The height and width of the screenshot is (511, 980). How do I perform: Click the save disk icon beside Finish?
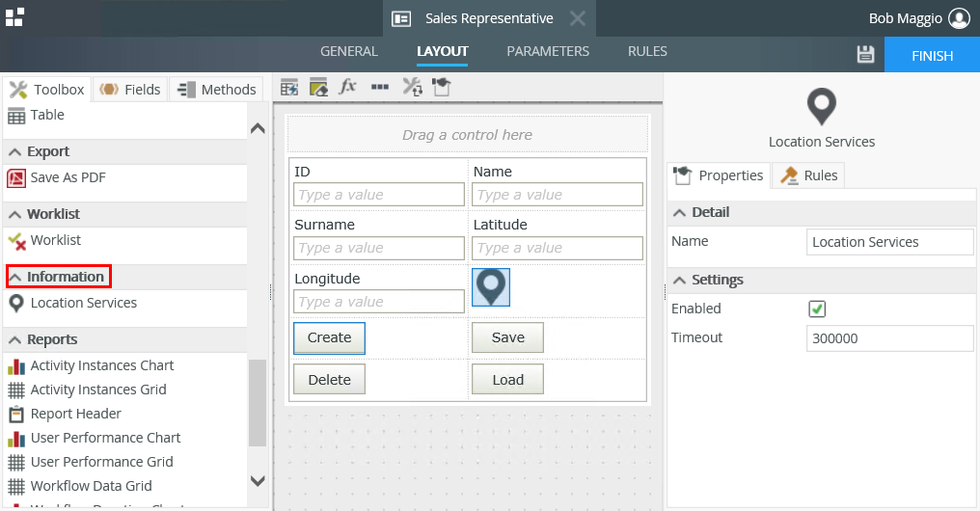[x=865, y=55]
